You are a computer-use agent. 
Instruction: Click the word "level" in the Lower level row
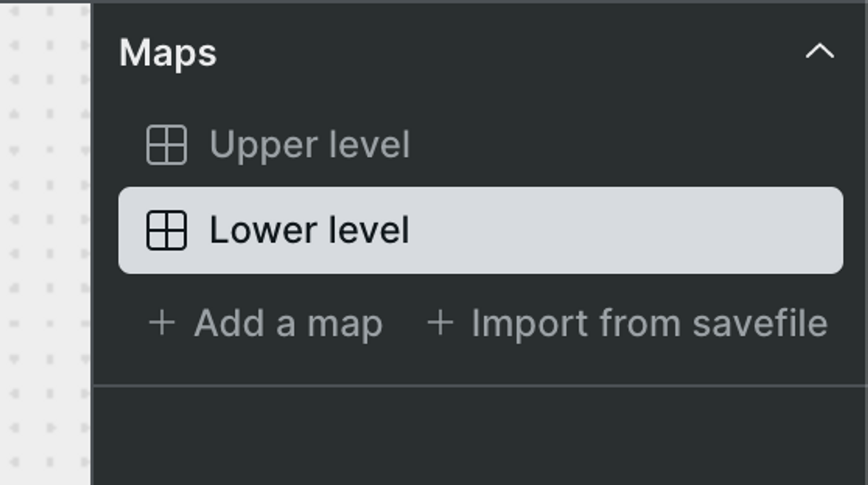[x=369, y=230]
